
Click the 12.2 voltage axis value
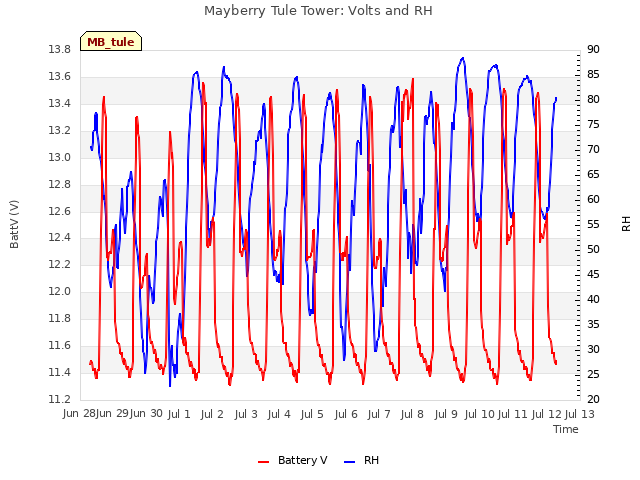tap(60, 264)
